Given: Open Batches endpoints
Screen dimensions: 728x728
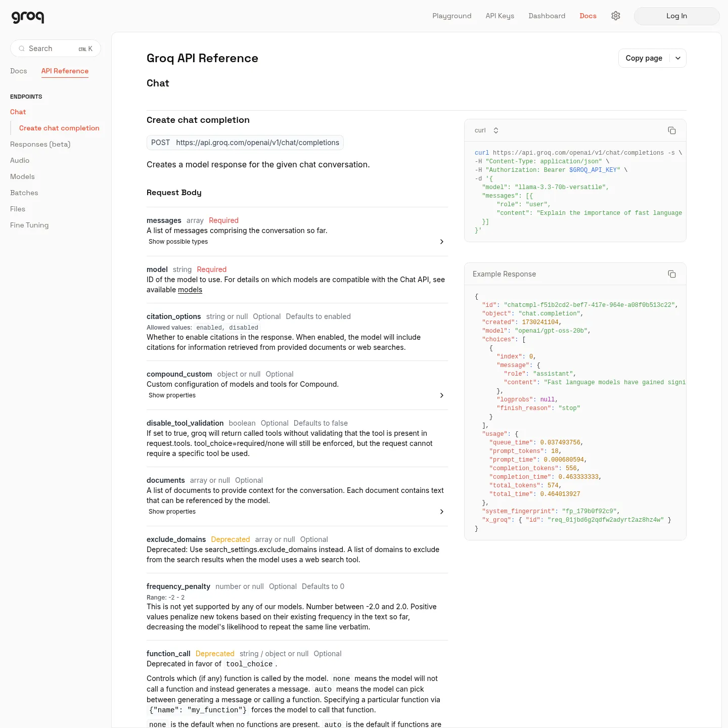Looking at the screenshot, I should [24, 193].
